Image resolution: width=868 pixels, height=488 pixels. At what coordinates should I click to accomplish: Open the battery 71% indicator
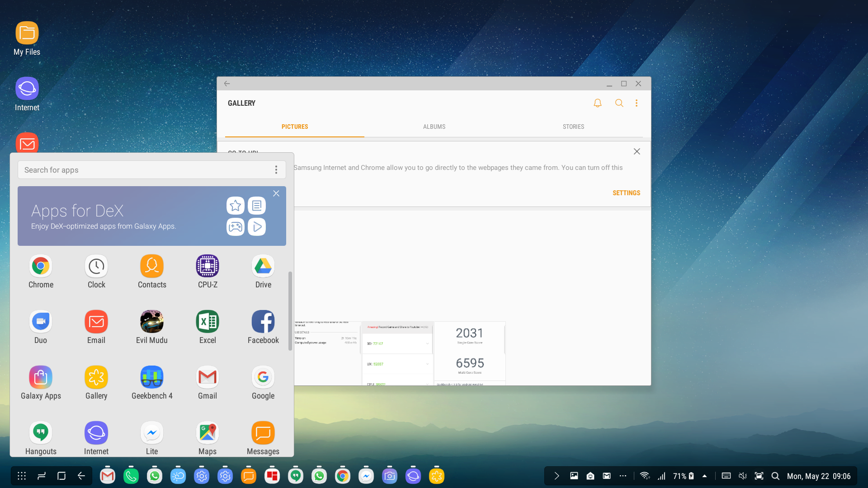(684, 476)
